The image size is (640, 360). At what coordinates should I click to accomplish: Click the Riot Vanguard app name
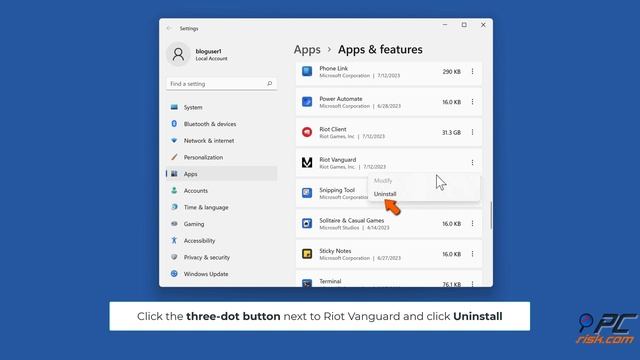pyautogui.click(x=338, y=160)
